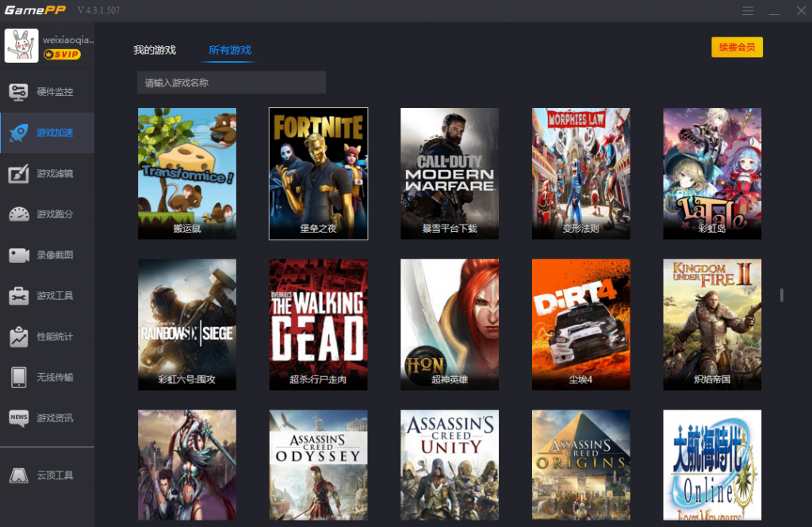
Task: Show the 性能统计 chart icon
Action: coord(19,337)
